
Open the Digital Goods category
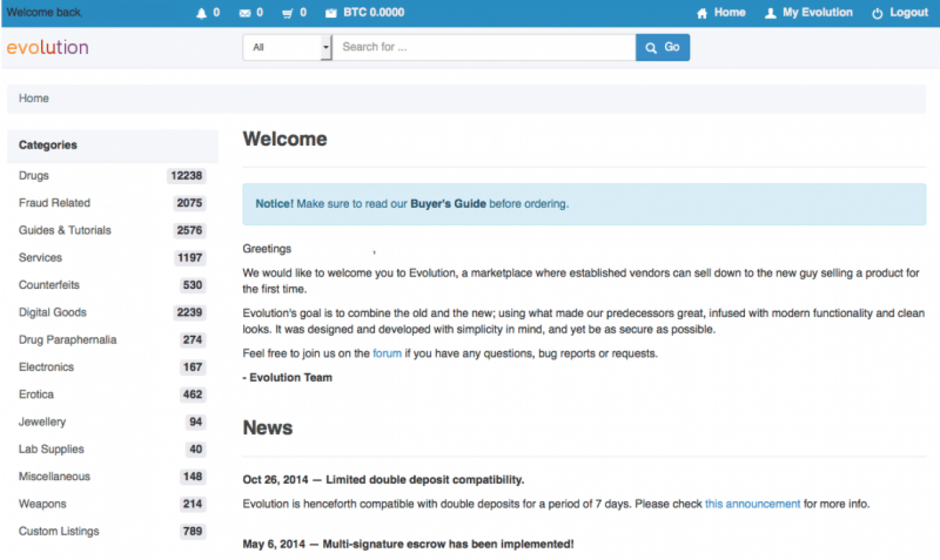[x=53, y=312]
